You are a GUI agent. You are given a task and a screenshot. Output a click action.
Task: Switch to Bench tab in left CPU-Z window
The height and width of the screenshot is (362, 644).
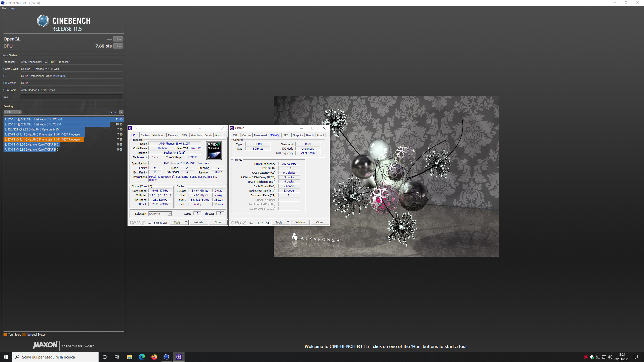[x=208, y=135]
